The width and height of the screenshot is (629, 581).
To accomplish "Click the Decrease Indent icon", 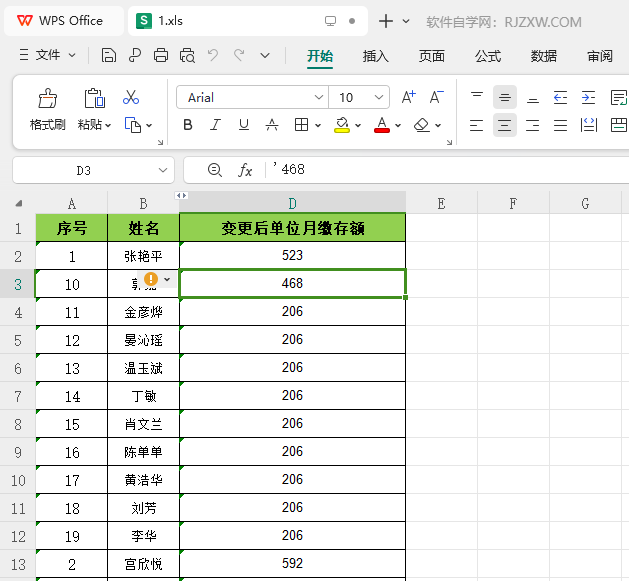I will click(x=560, y=97).
